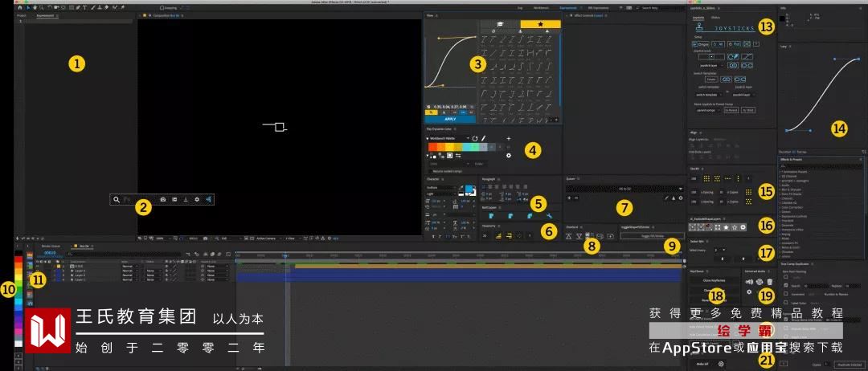Expand Animation Presets in Effects & Presets
The width and height of the screenshot is (868, 371).
(781, 172)
